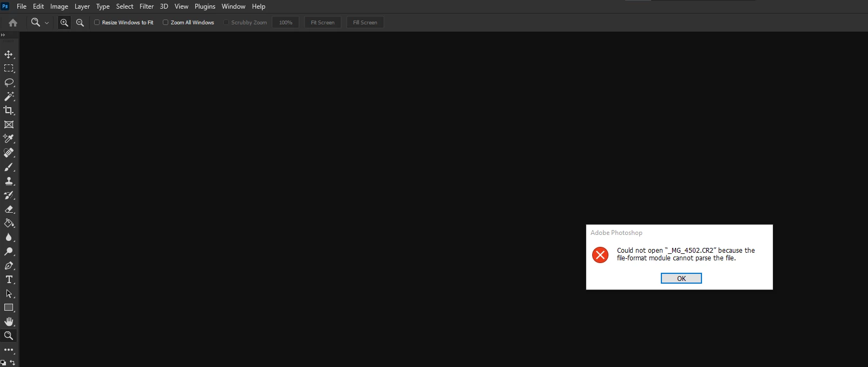Select the Pen tool
Image resolution: width=868 pixels, height=367 pixels.
pyautogui.click(x=9, y=265)
